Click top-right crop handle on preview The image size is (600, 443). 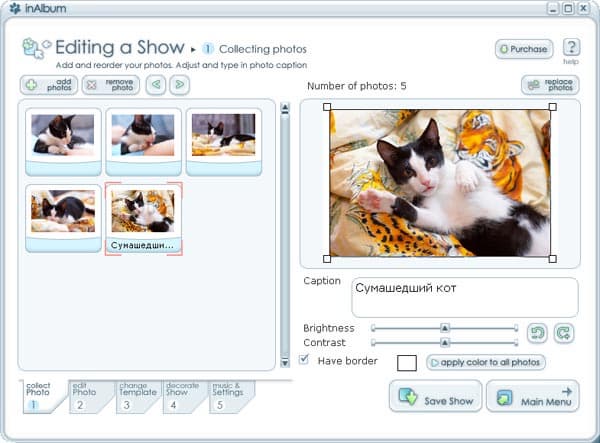click(553, 107)
